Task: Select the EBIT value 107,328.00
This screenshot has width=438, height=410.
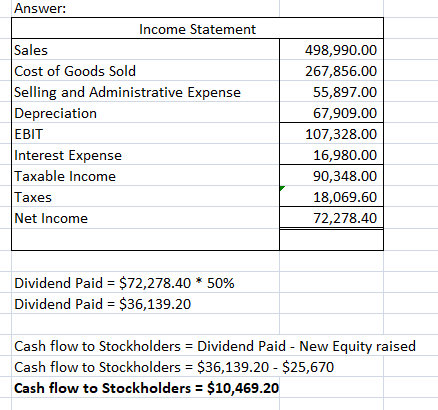Action: point(331,134)
